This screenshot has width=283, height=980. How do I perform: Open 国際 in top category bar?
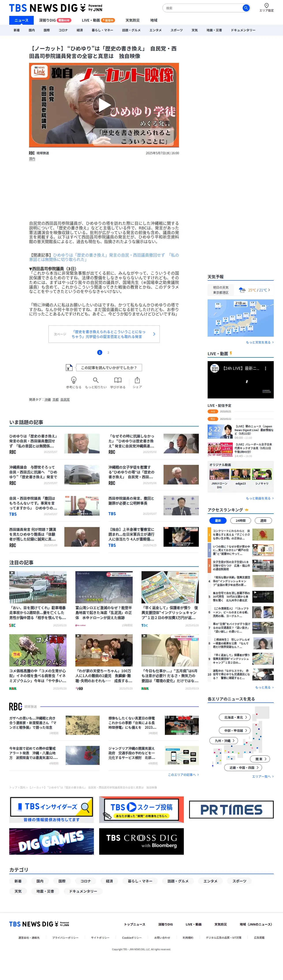pos(47,30)
